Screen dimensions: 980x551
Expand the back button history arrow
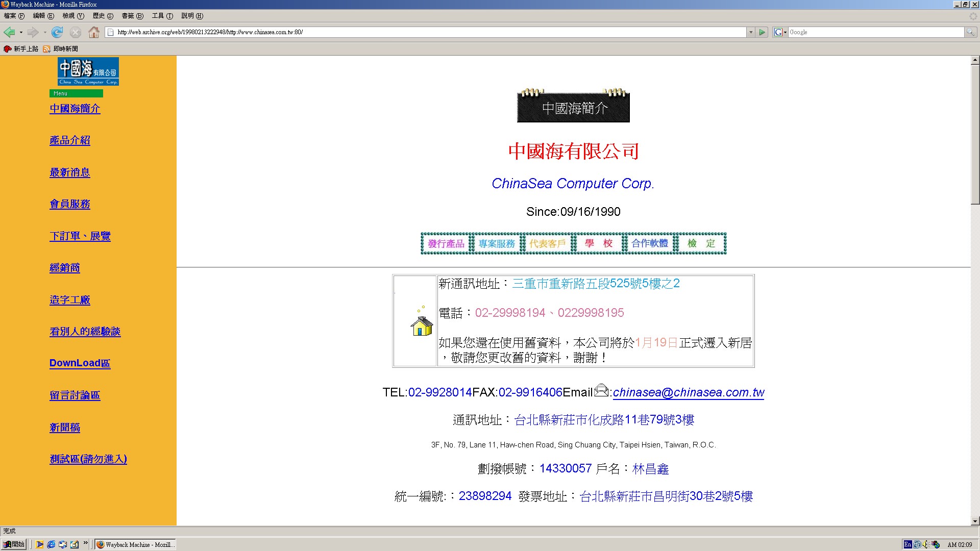pyautogui.click(x=21, y=33)
